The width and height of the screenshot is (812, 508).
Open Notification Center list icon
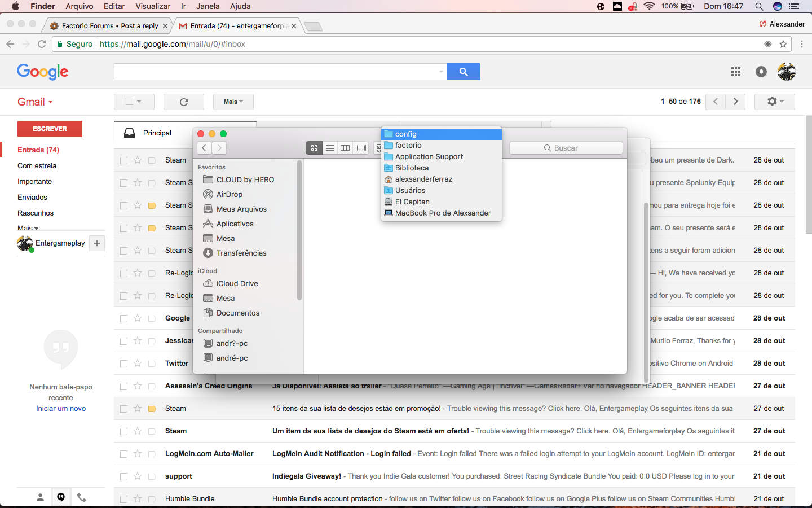(794, 6)
